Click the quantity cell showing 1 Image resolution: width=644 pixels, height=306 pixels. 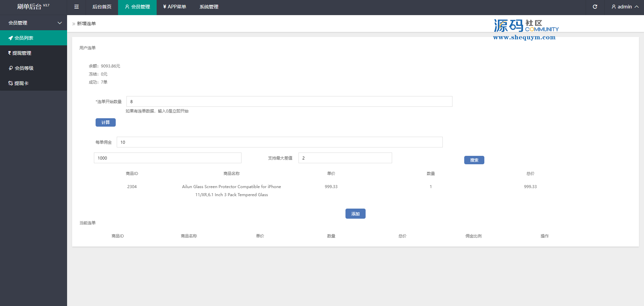pos(431,187)
